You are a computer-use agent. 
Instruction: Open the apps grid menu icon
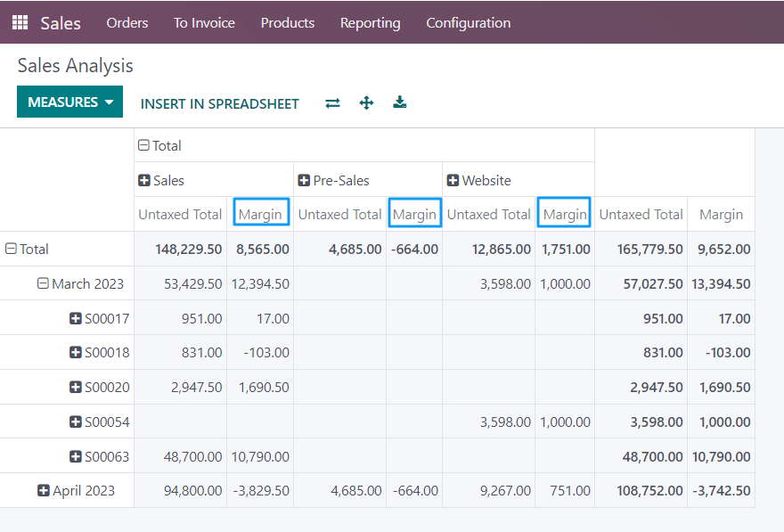coord(20,22)
